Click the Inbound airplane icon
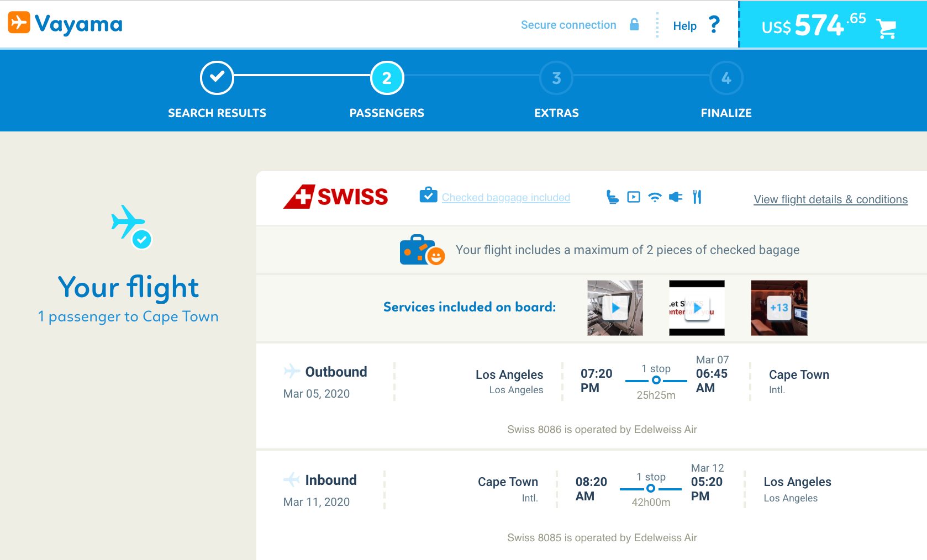Image resolution: width=927 pixels, height=560 pixels. pos(292,479)
